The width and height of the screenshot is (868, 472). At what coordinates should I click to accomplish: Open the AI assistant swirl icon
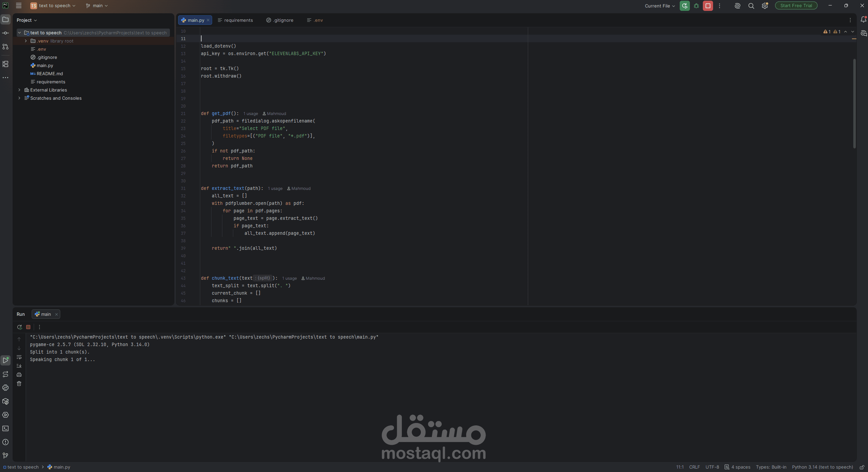(x=737, y=6)
